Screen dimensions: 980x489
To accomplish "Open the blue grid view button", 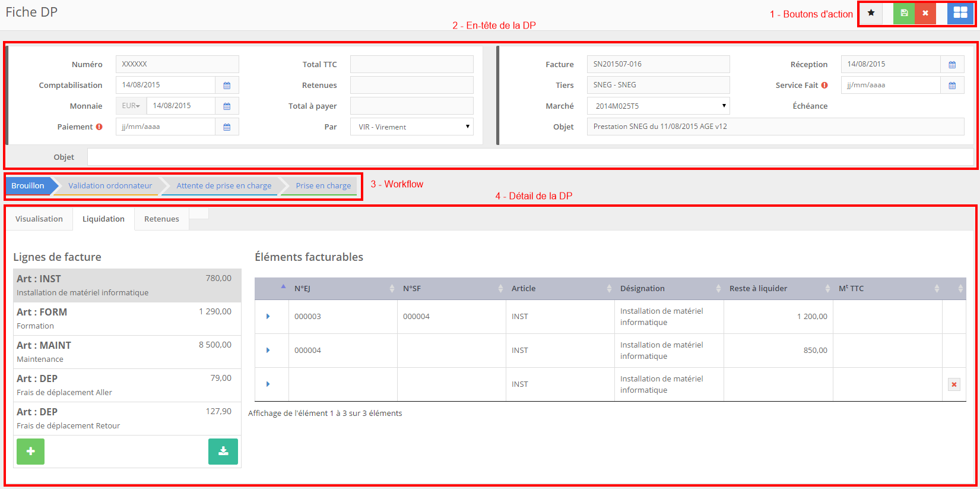I will [960, 13].
